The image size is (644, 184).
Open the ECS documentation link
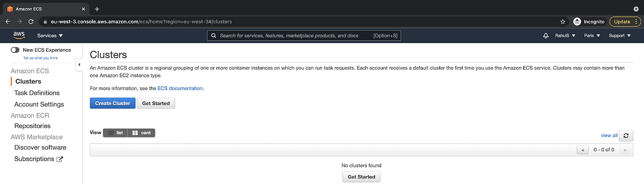tap(180, 88)
